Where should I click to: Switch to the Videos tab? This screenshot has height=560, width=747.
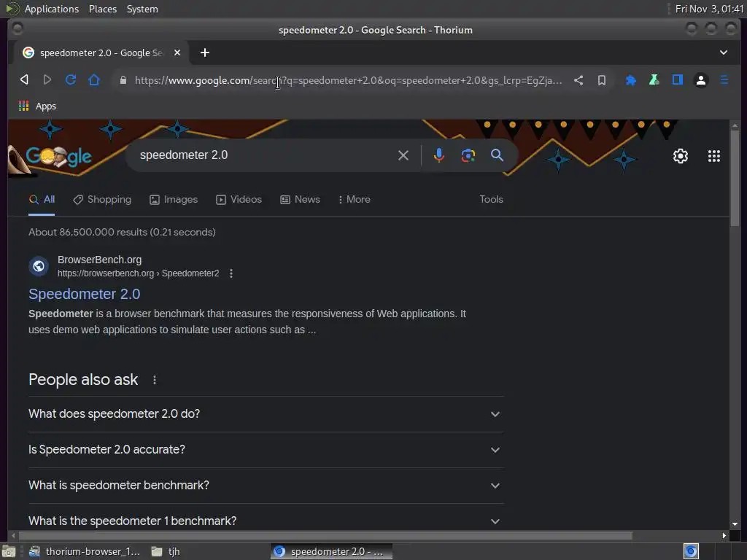point(239,200)
